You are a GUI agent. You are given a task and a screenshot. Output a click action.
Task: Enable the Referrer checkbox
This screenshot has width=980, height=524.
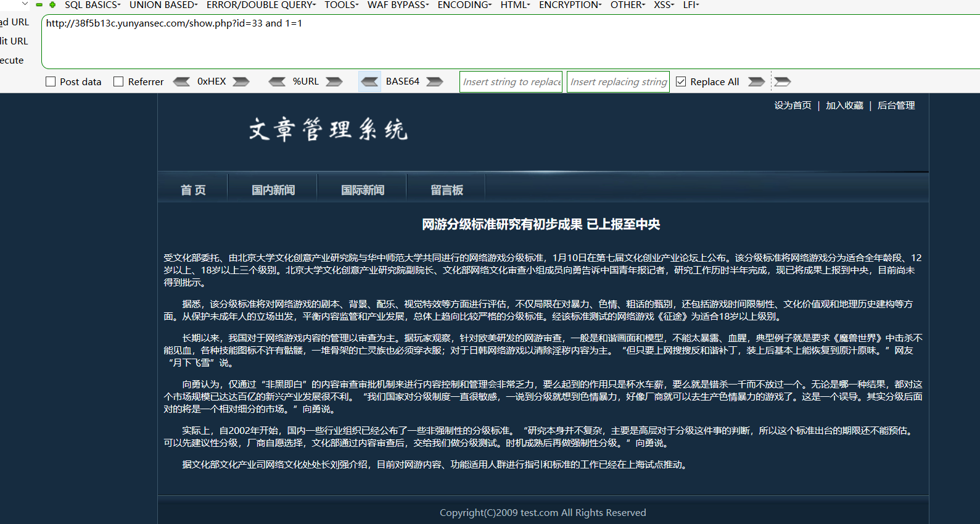118,81
